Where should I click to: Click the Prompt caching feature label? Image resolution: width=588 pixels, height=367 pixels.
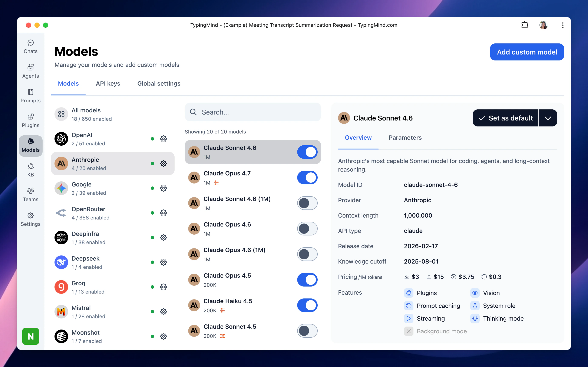[438, 306]
